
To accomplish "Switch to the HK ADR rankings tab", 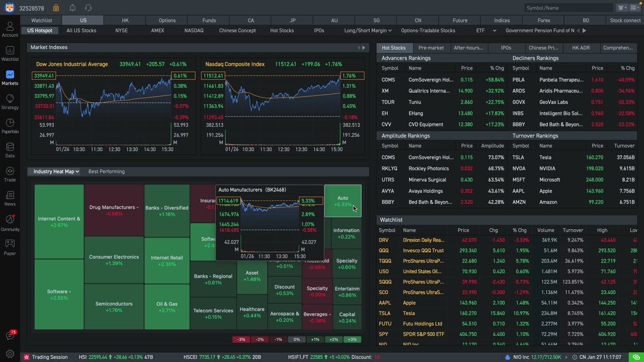I will (581, 48).
